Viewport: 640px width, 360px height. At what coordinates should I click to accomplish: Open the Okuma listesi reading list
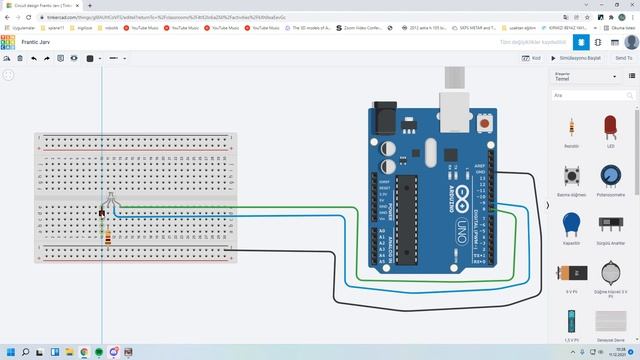click(x=620, y=28)
